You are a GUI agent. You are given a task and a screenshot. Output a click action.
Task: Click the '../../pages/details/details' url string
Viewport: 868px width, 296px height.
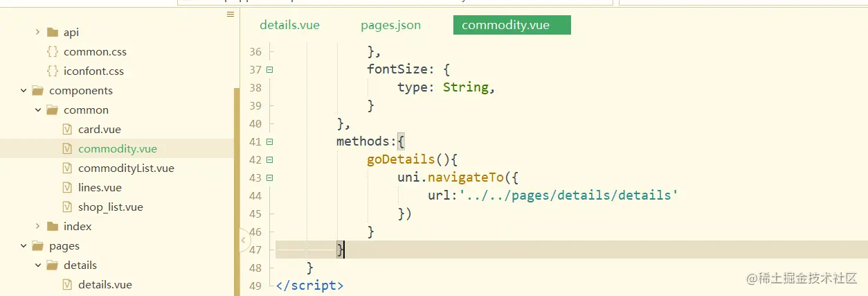point(568,195)
